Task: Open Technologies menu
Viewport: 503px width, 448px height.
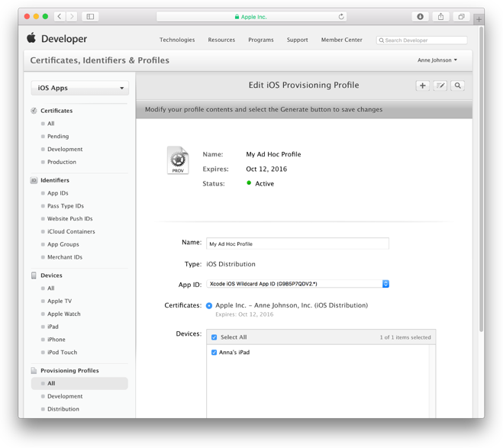Action: [177, 40]
